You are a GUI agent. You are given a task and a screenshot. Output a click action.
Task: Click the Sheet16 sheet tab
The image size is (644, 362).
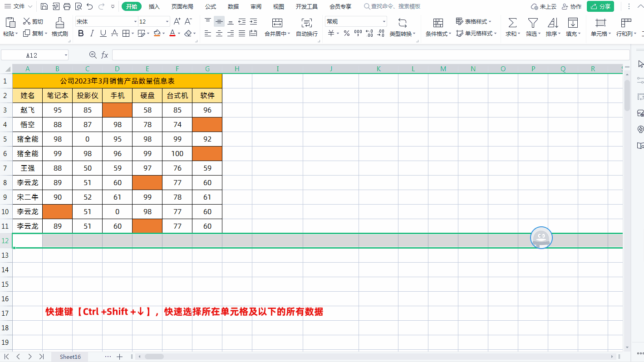click(x=70, y=357)
